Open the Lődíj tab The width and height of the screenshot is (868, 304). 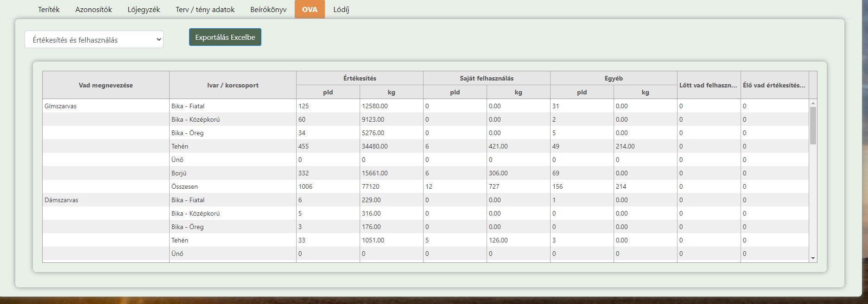341,9
